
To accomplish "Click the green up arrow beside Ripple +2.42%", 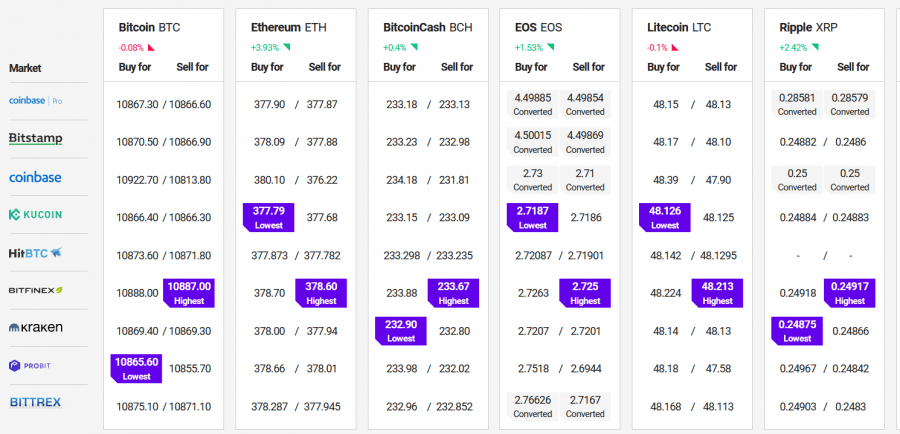I will point(815,47).
